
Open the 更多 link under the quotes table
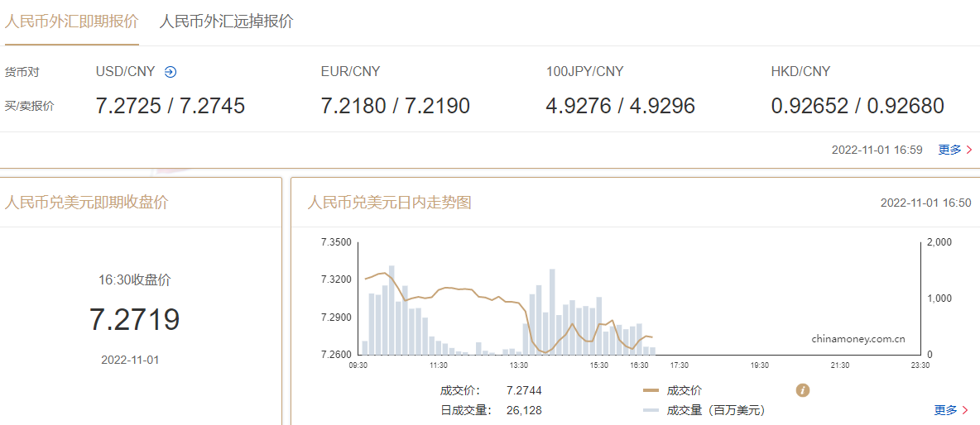pyautogui.click(x=949, y=150)
